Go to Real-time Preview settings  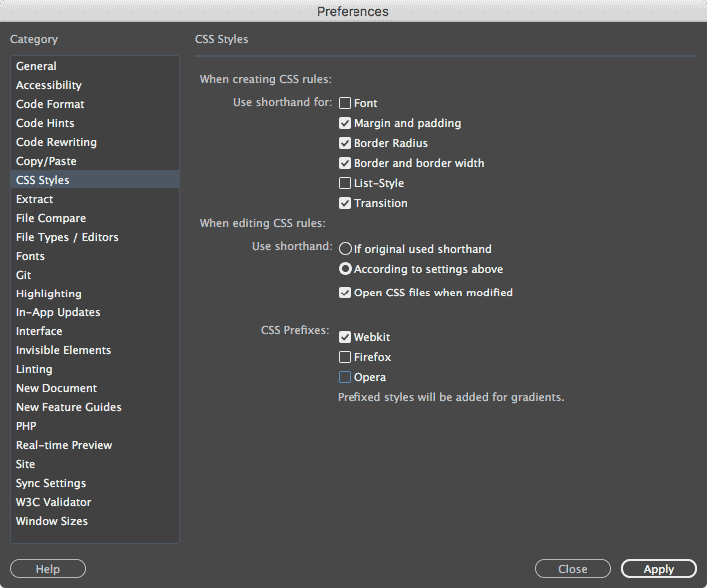(64, 445)
